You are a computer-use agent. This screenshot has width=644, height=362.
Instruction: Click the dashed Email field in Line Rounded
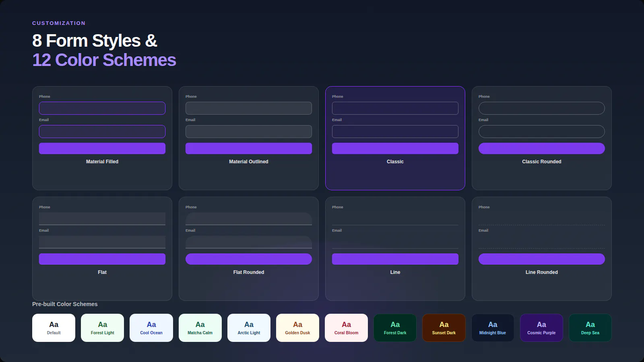point(542,242)
